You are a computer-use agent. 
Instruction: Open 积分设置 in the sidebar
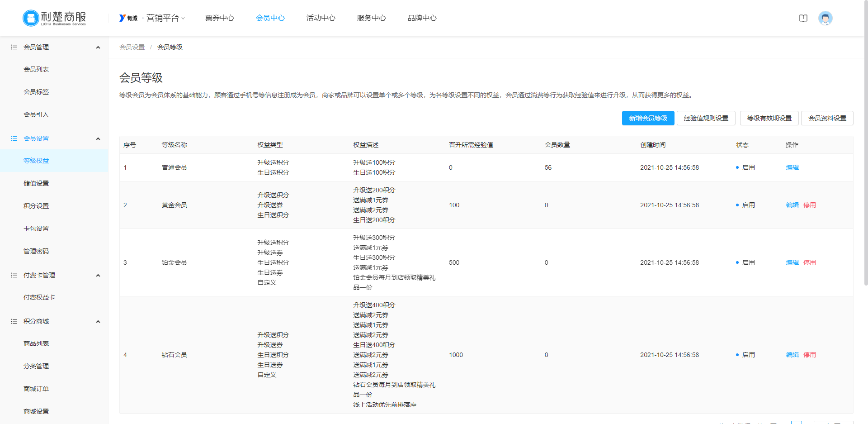point(36,206)
